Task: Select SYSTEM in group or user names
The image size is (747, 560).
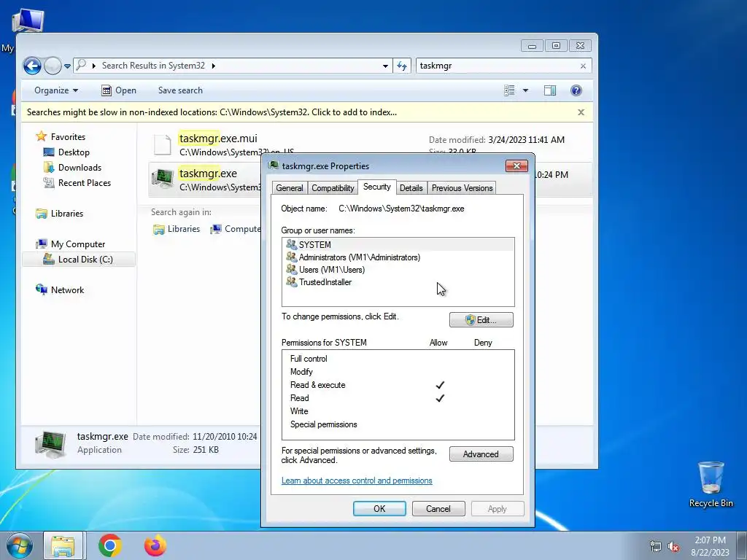Action: [398, 245]
